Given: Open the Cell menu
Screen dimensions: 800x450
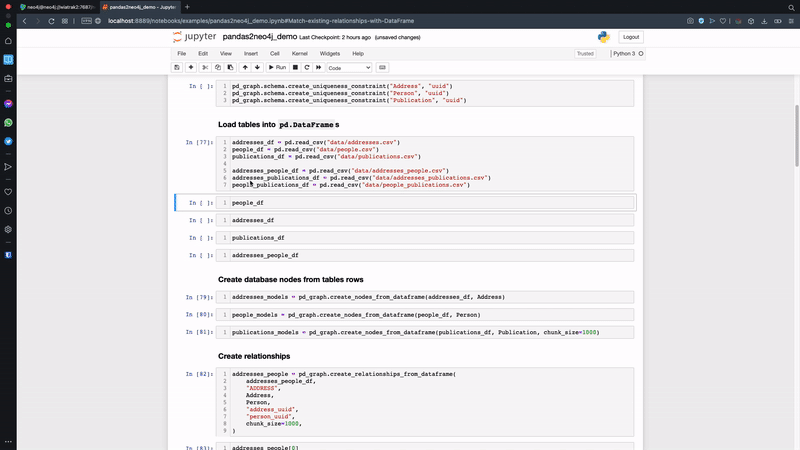Looking at the screenshot, I should (x=274, y=53).
